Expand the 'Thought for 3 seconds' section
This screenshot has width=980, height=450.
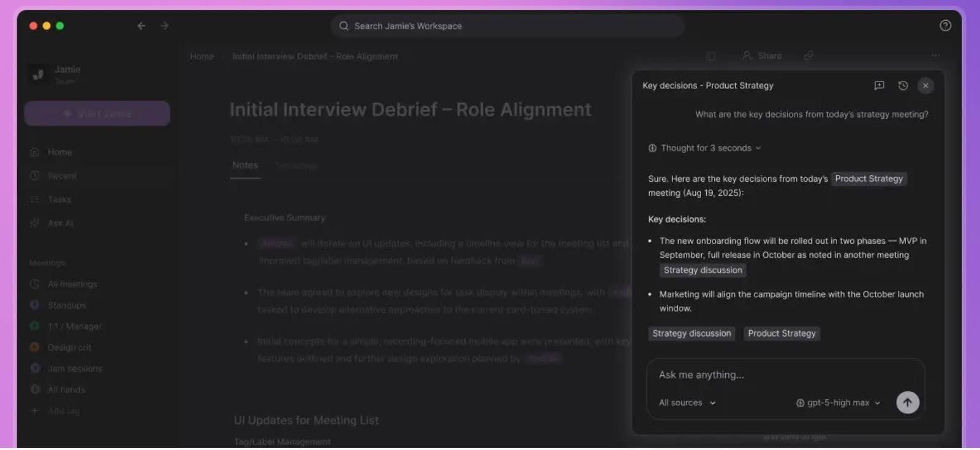(705, 148)
